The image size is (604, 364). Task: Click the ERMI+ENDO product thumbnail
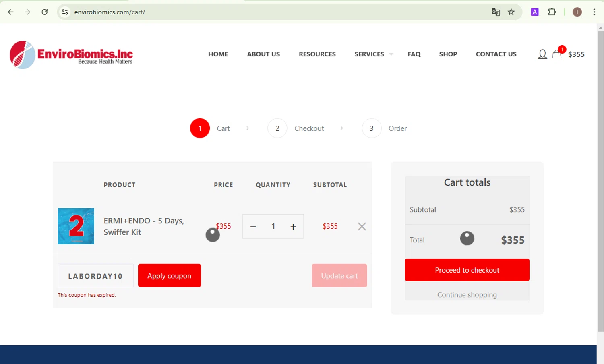point(76,226)
